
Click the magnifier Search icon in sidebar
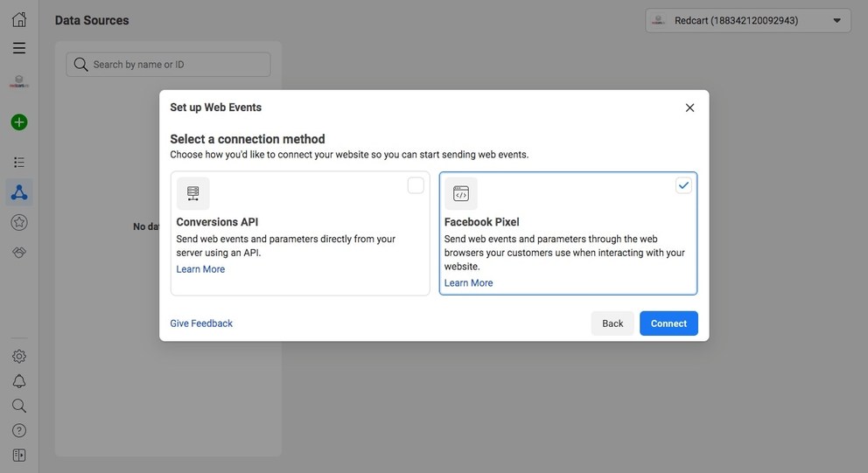(x=19, y=406)
